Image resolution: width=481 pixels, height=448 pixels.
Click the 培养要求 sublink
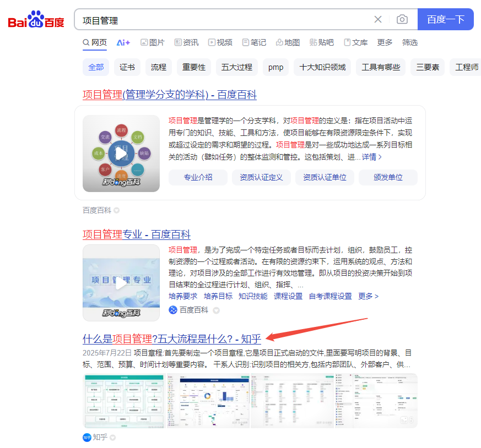(x=183, y=296)
